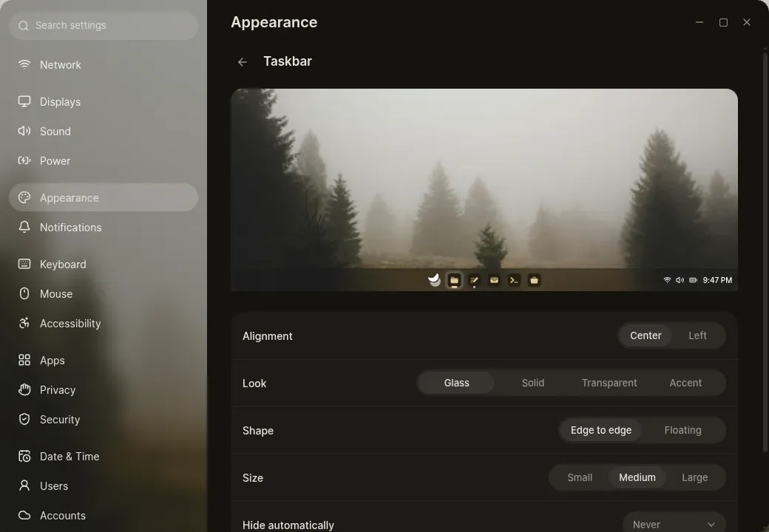Viewport: 769px width, 532px height.
Task: Click the Wi-Fi tray icon in taskbar preview
Action: click(667, 280)
